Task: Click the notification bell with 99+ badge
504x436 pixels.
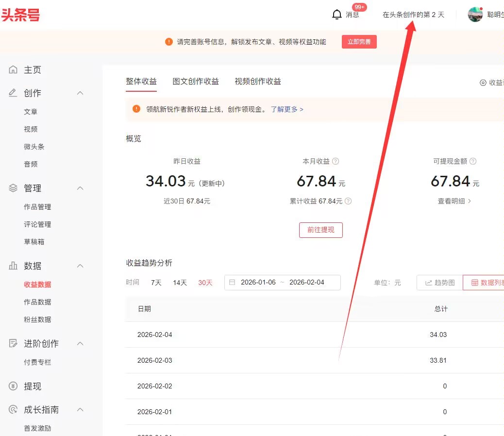Action: [337, 15]
